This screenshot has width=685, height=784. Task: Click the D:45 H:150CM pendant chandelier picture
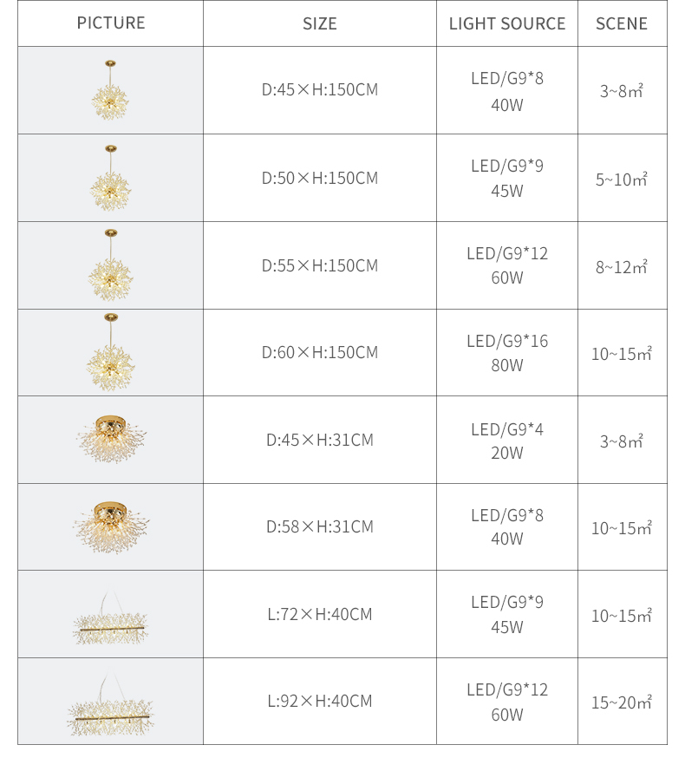tap(110, 90)
